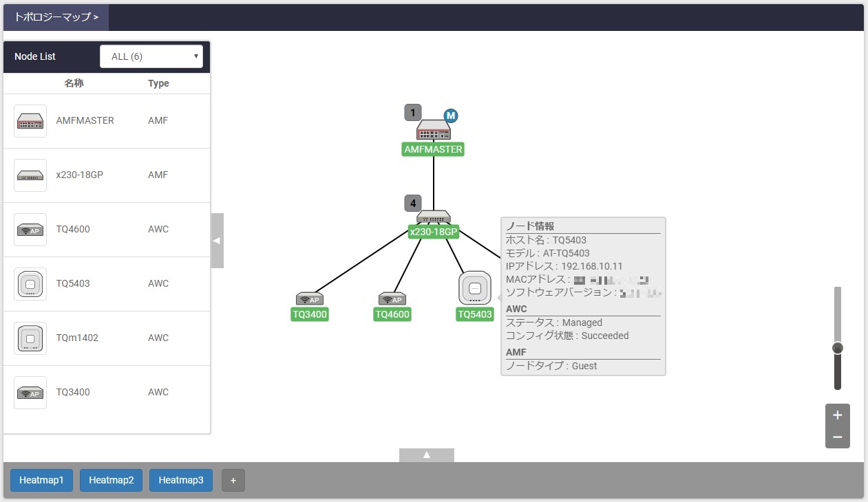Click the TQm1402 device icon in Node List
This screenshot has width=868, height=502.
(x=30, y=338)
